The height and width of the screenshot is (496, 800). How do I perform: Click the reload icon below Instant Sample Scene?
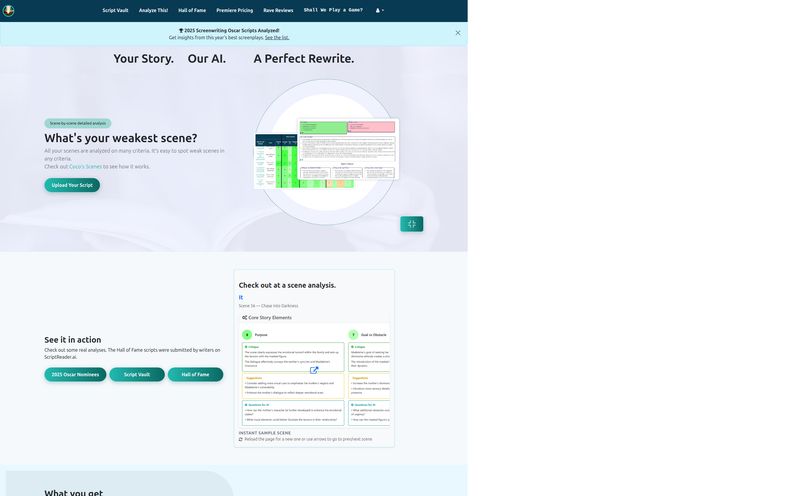click(x=241, y=439)
